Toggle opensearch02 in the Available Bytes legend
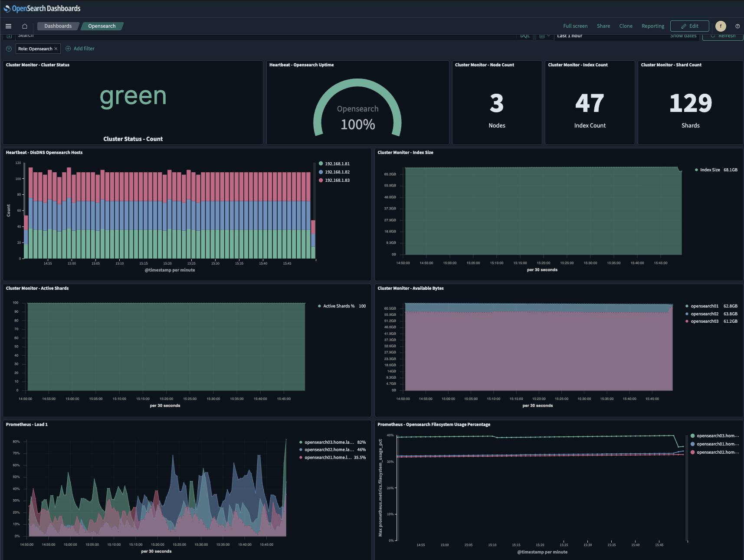 (x=705, y=314)
